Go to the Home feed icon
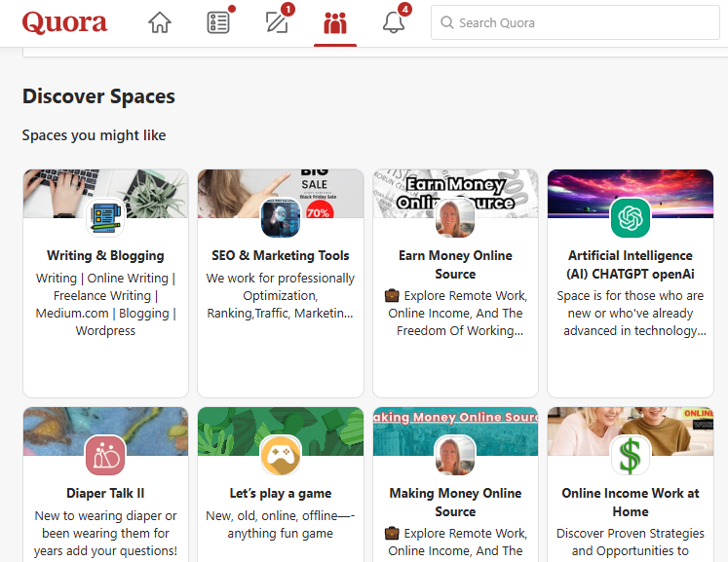Screen dimensions: 728x562 160,22
